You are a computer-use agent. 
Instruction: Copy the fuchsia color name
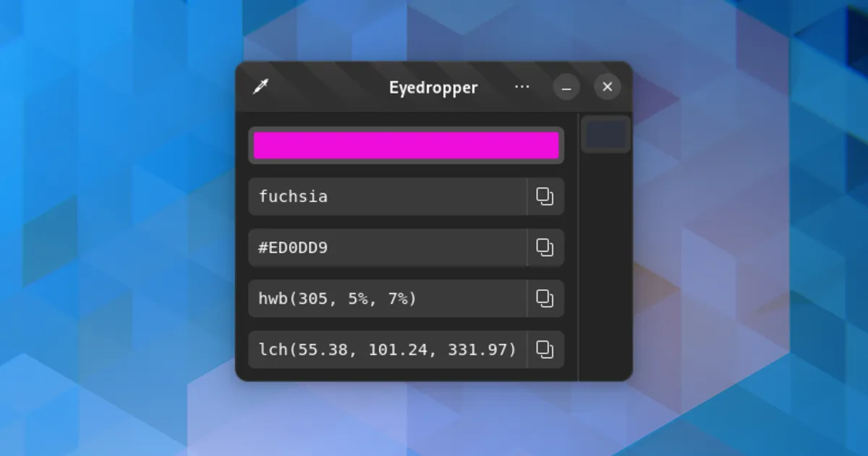545,197
